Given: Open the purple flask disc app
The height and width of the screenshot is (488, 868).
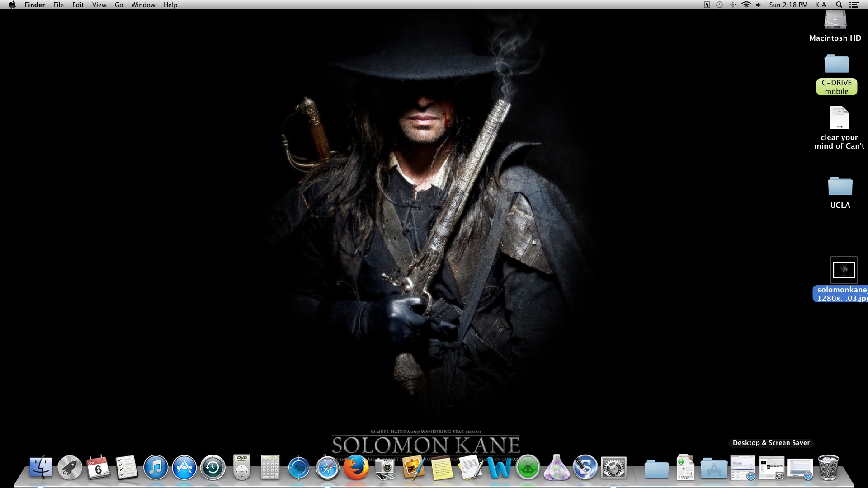Looking at the screenshot, I should (557, 467).
